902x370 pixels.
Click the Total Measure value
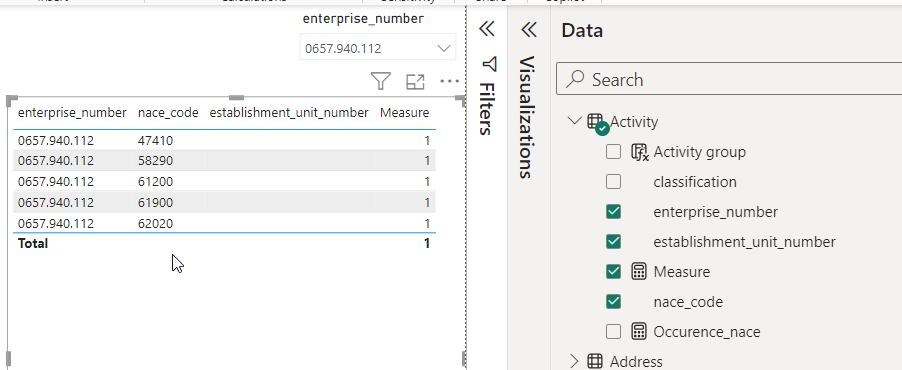(427, 244)
